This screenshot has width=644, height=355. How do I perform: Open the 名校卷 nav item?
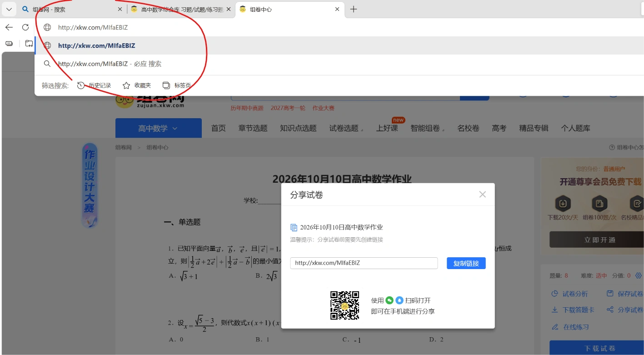pyautogui.click(x=468, y=128)
